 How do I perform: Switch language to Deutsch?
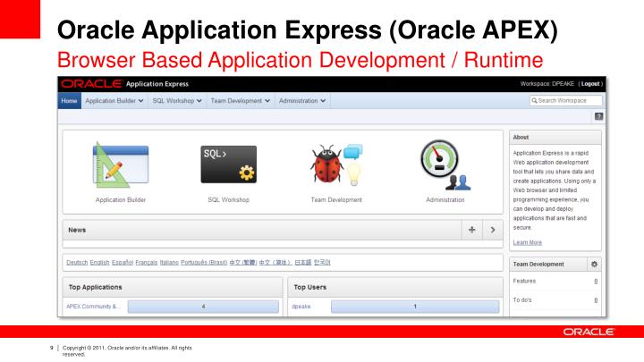[77, 262]
